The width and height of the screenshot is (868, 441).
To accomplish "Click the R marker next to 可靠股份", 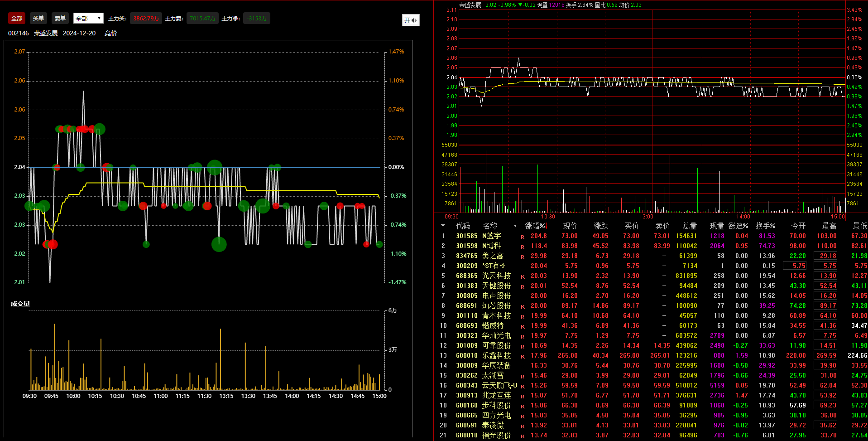I will [523, 347].
